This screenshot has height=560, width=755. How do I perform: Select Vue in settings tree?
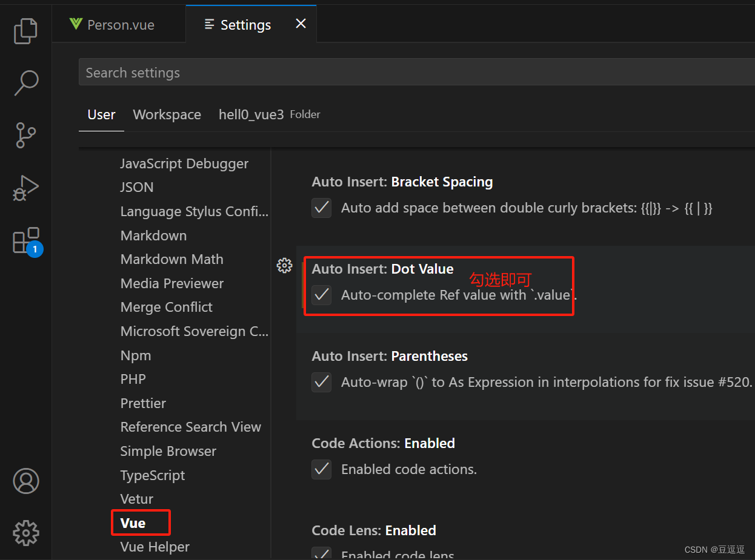(x=133, y=523)
